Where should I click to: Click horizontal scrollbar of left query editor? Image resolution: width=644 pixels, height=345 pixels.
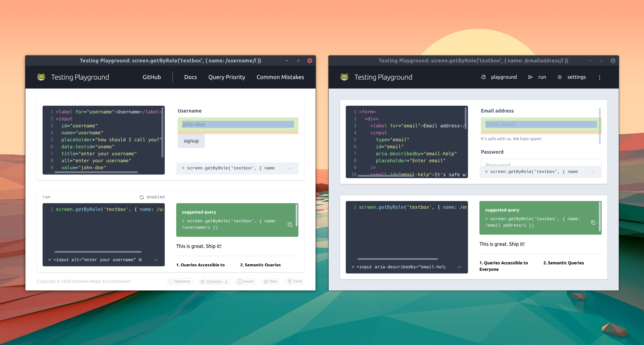coord(98,251)
